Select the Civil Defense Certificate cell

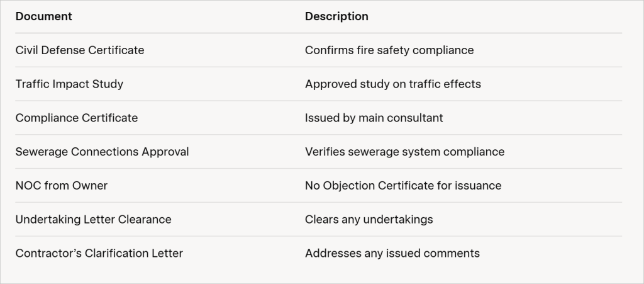80,50
